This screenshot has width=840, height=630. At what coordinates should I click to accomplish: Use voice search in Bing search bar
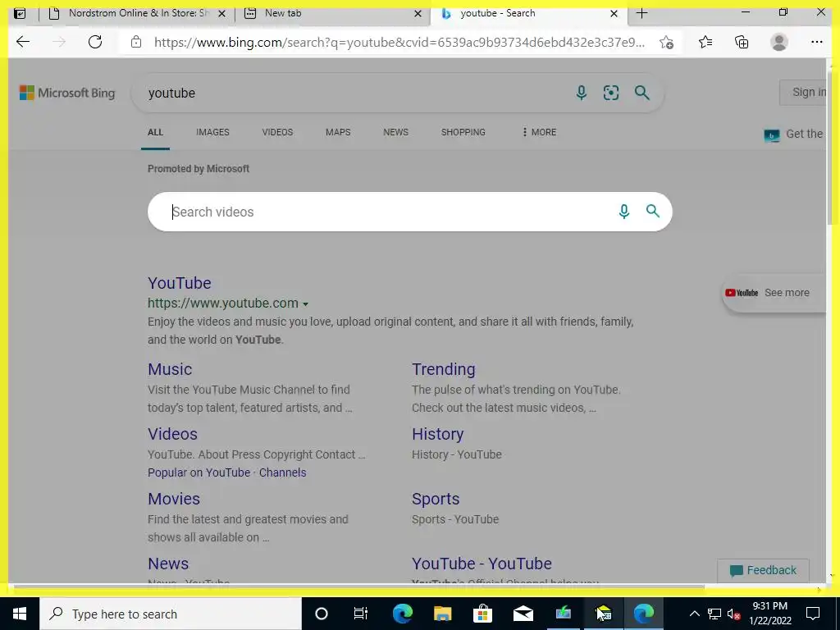pyautogui.click(x=582, y=94)
